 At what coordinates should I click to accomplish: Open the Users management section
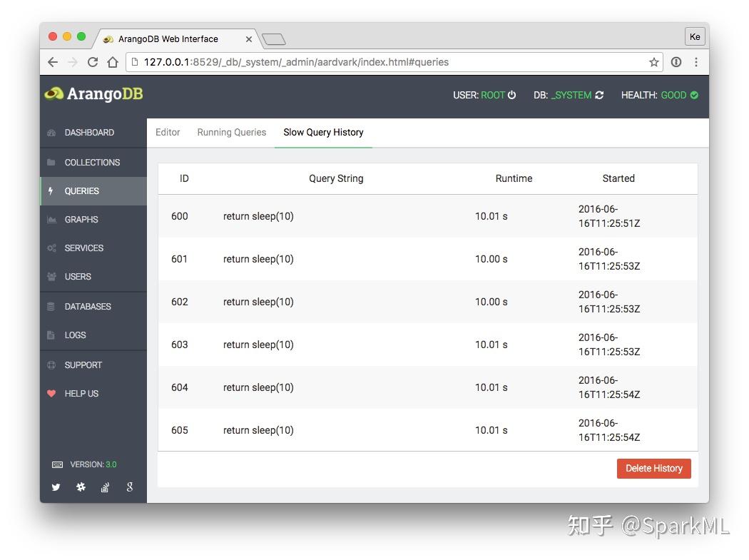(78, 276)
